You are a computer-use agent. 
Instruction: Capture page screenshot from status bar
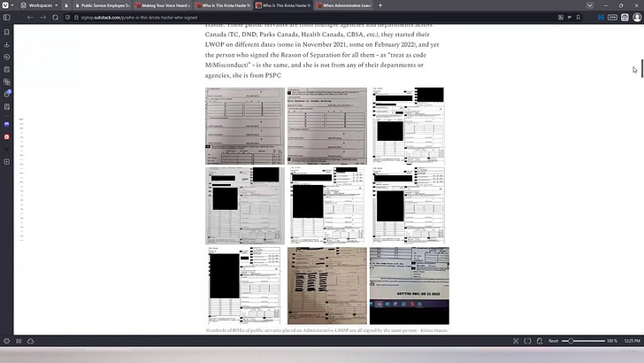coord(516,341)
